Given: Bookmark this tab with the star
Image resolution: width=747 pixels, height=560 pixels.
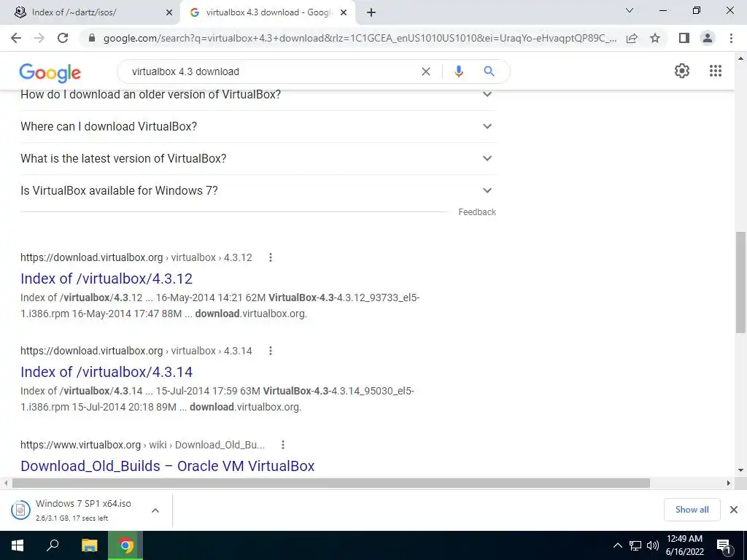Looking at the screenshot, I should [655, 38].
